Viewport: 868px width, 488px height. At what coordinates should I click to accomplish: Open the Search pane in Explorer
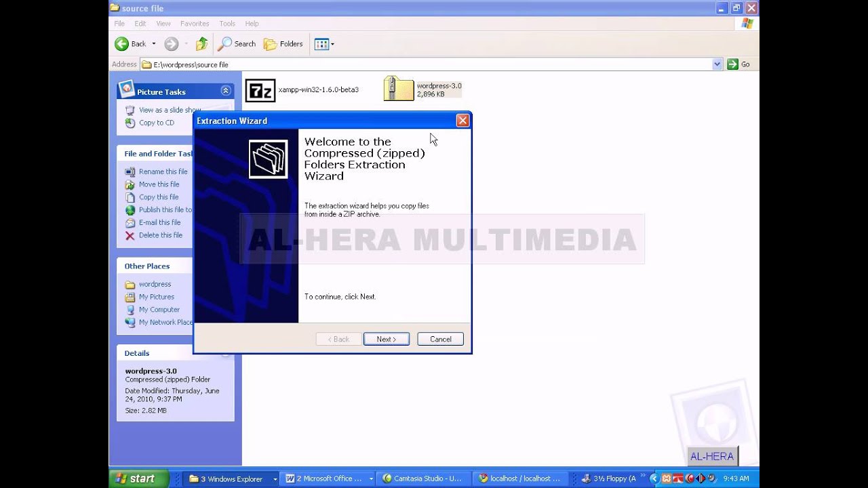(x=237, y=44)
